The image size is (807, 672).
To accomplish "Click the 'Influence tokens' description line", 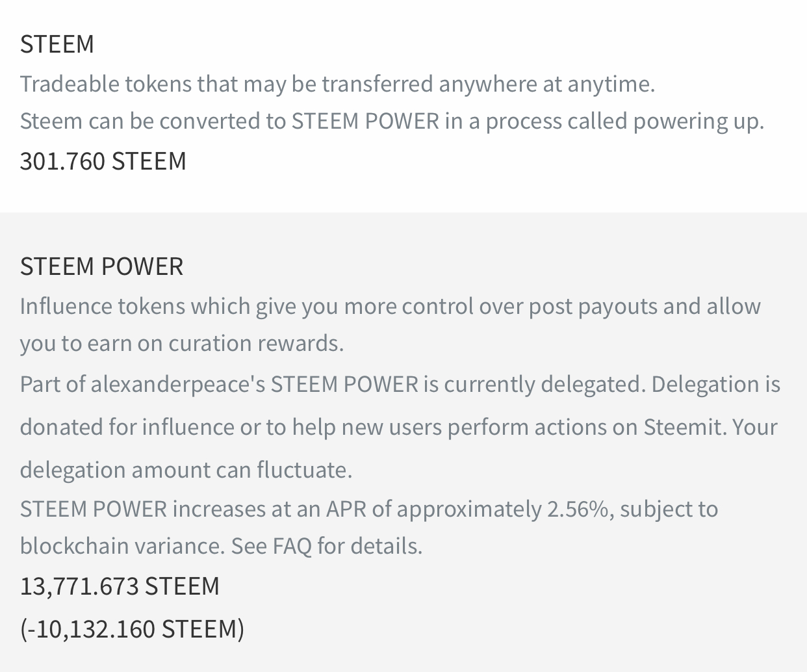I will (390, 306).
